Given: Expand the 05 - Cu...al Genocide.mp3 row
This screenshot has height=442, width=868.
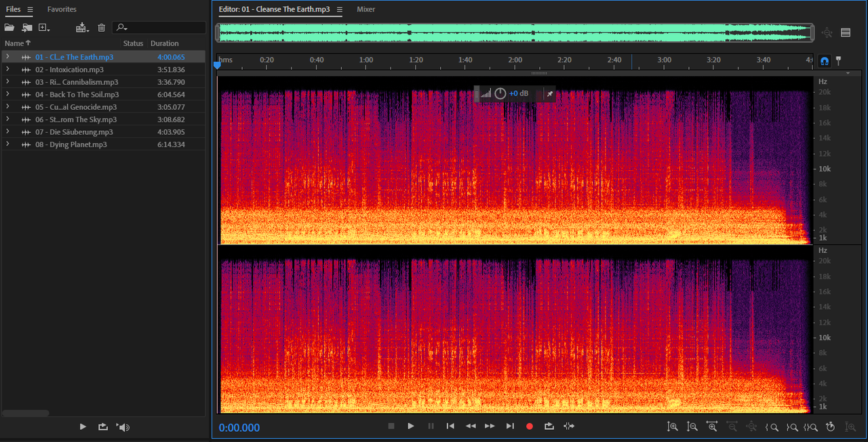Looking at the screenshot, I should click(x=7, y=106).
